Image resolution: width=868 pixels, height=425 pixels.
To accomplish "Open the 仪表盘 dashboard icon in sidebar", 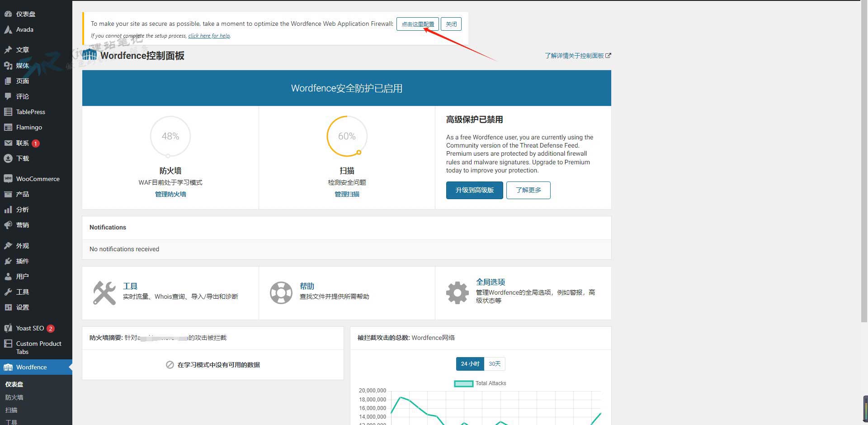I will click(x=8, y=14).
